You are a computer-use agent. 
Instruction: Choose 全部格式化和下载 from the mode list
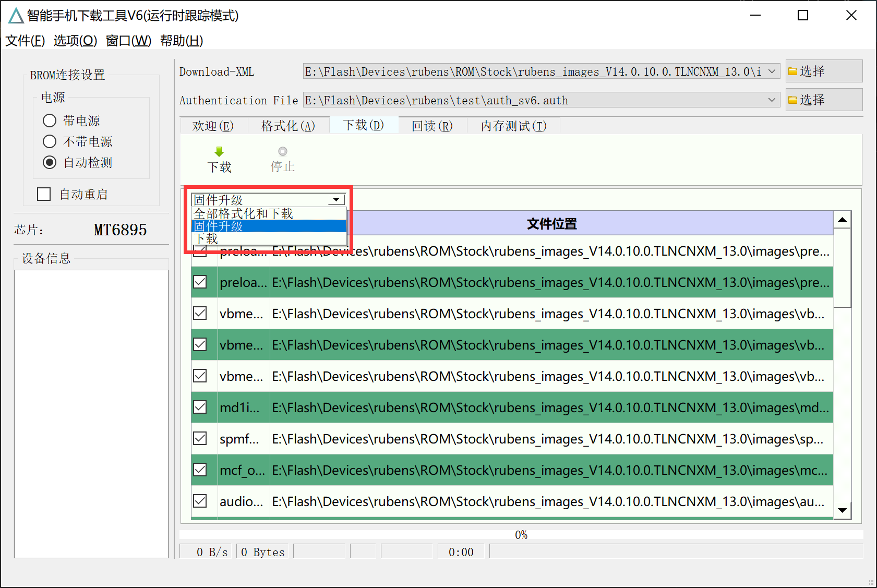point(244,213)
